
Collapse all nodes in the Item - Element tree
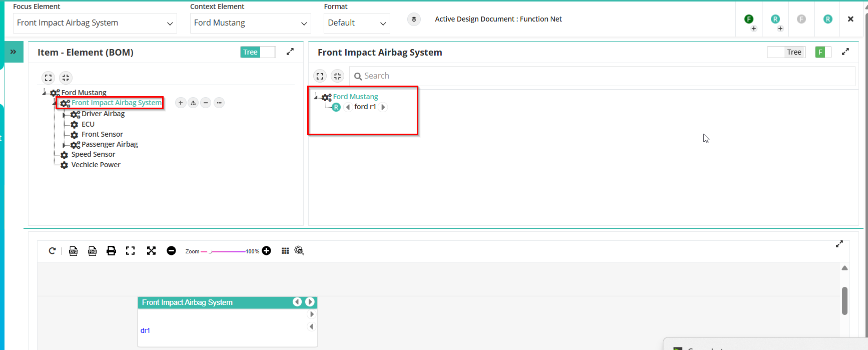coord(66,78)
